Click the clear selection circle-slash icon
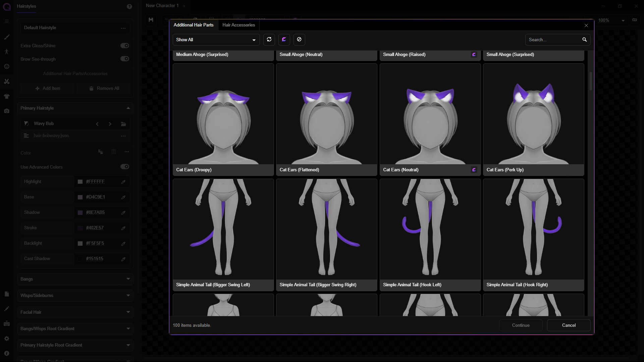644x362 pixels. [x=299, y=40]
